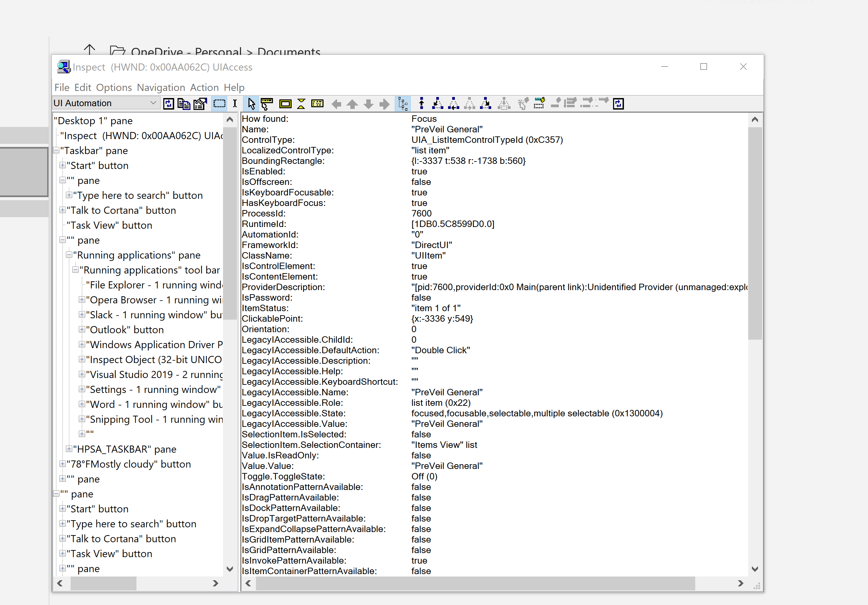This screenshot has width=868, height=605.
Task: Select the Task View button tree item
Action: pos(109,225)
